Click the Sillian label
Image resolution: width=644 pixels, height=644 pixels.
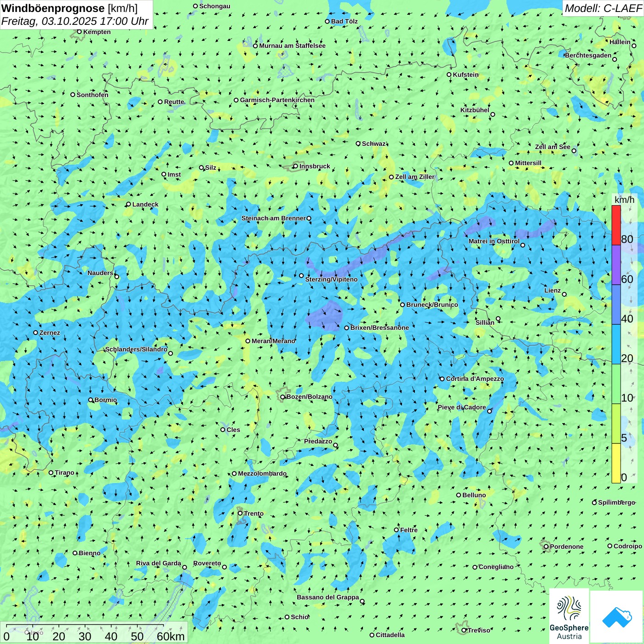(485, 322)
